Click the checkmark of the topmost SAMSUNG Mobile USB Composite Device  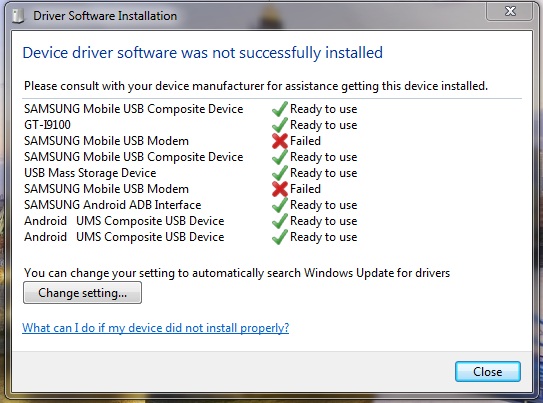[280, 109]
